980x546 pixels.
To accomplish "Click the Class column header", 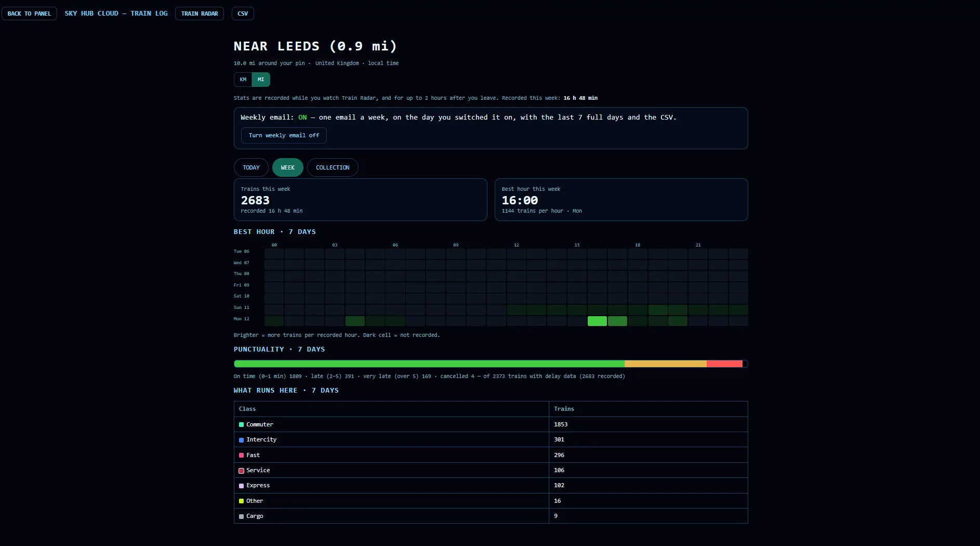I will tap(391, 409).
